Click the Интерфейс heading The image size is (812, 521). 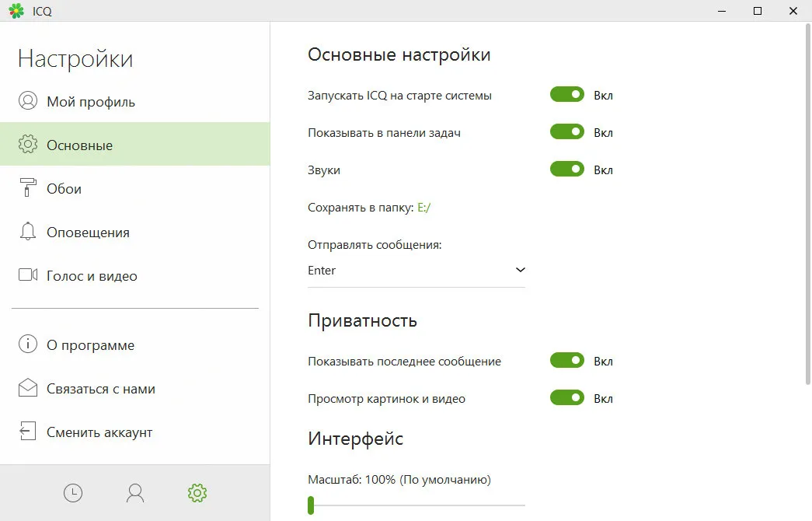pyautogui.click(x=355, y=439)
